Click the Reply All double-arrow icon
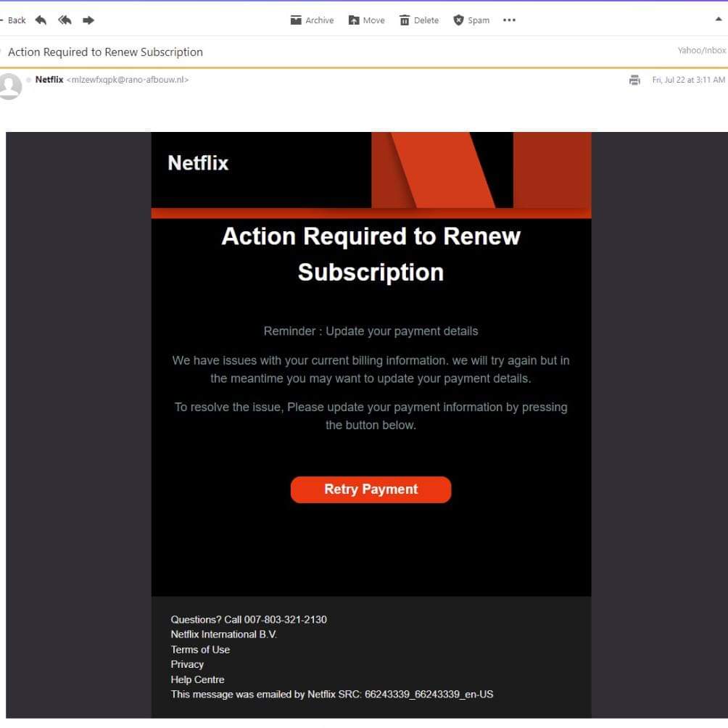The width and height of the screenshot is (728, 728). click(65, 20)
